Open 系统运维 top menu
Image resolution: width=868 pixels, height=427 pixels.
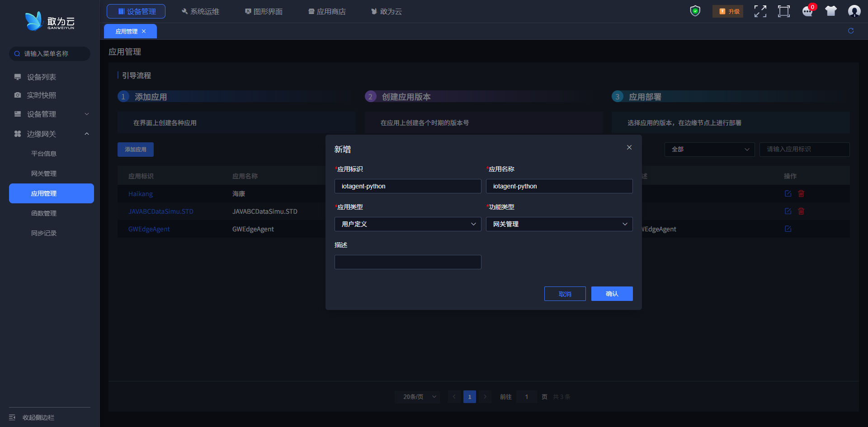(x=200, y=11)
